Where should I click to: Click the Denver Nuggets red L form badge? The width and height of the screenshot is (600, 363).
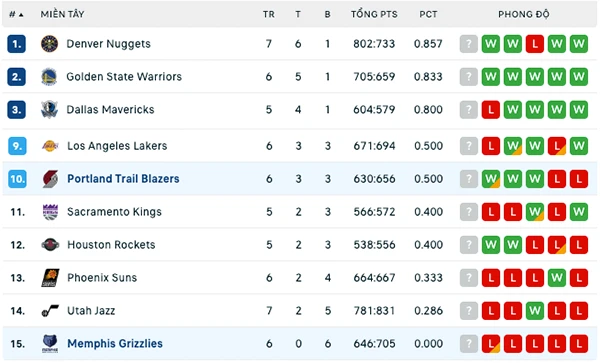[535, 44]
